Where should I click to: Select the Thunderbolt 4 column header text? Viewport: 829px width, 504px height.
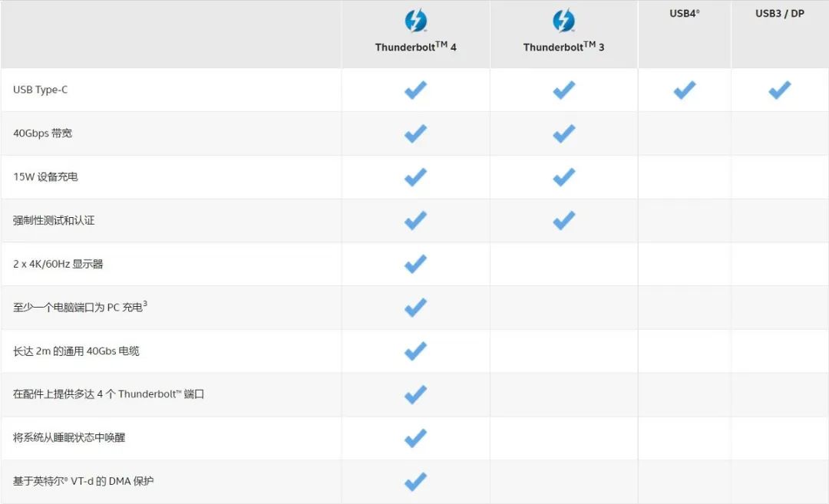click(415, 47)
